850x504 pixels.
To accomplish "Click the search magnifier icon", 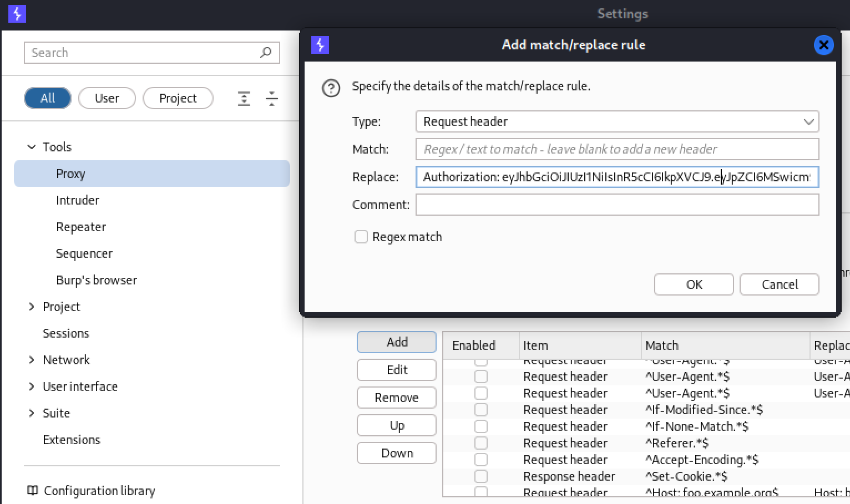I will tap(266, 53).
